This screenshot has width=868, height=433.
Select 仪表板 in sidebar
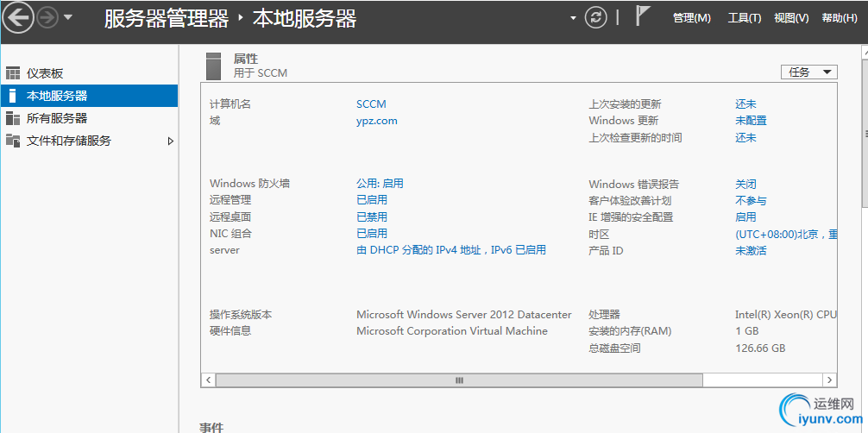[x=90, y=73]
